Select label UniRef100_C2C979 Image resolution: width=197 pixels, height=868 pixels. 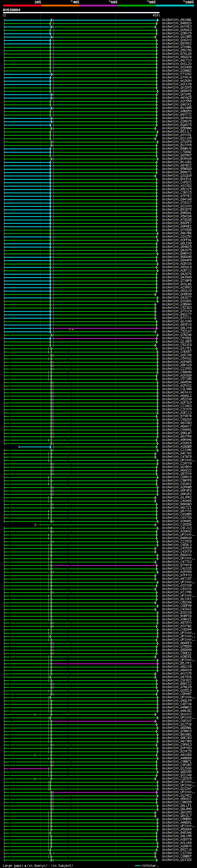(176, 410)
